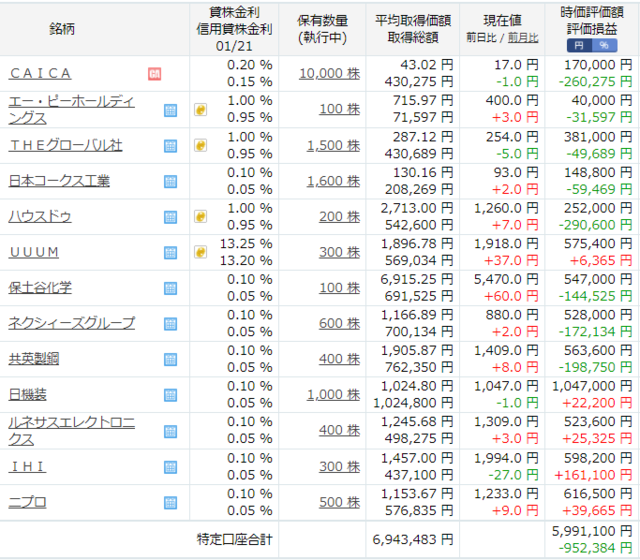640x560 pixels.
Task: Click gold coin icon in THEグローバル社 row
Action: point(200,145)
